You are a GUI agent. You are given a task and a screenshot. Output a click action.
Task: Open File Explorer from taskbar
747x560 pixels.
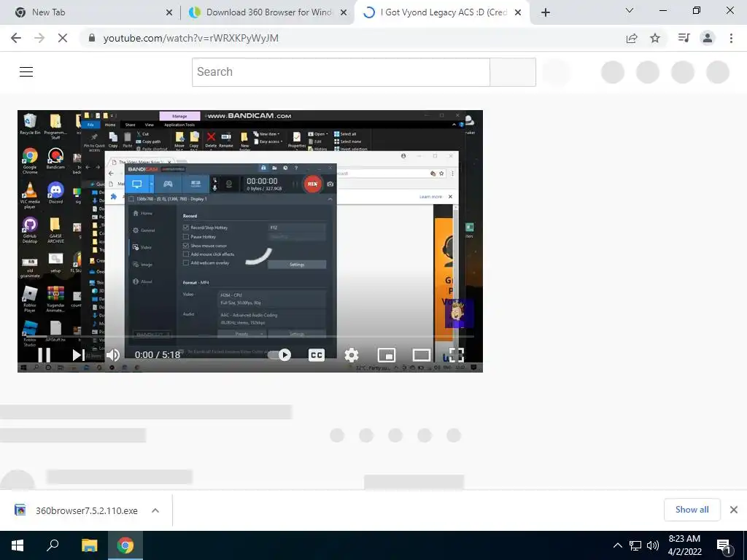(x=89, y=545)
